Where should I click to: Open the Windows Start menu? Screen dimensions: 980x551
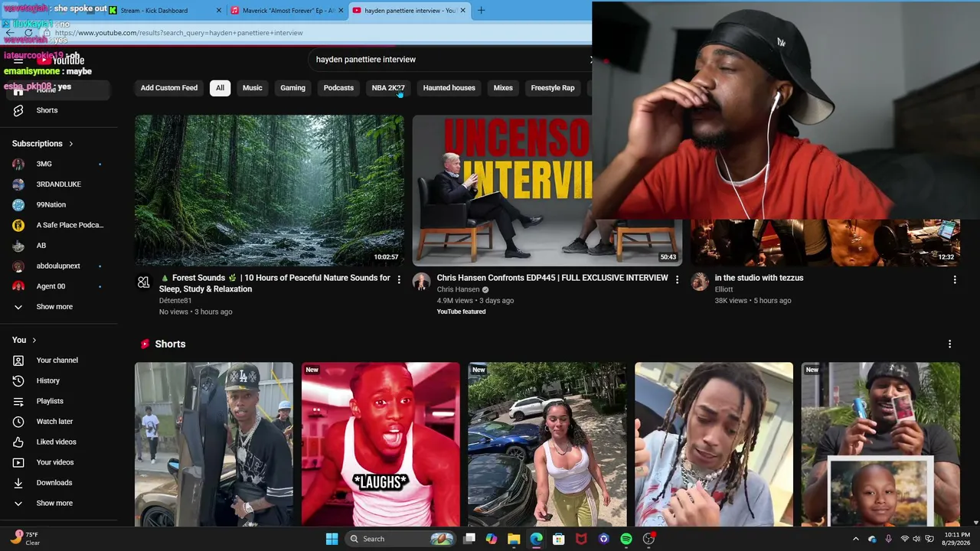(332, 539)
